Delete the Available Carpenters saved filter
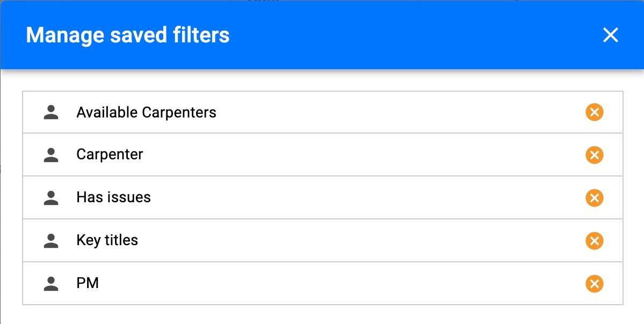 pos(594,112)
